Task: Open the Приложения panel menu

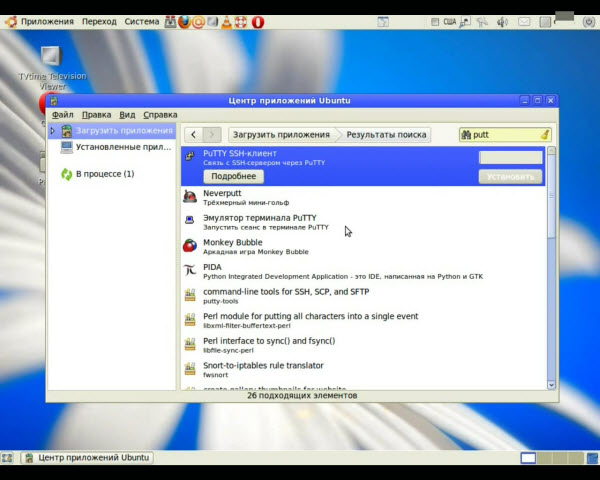Action: point(47,22)
